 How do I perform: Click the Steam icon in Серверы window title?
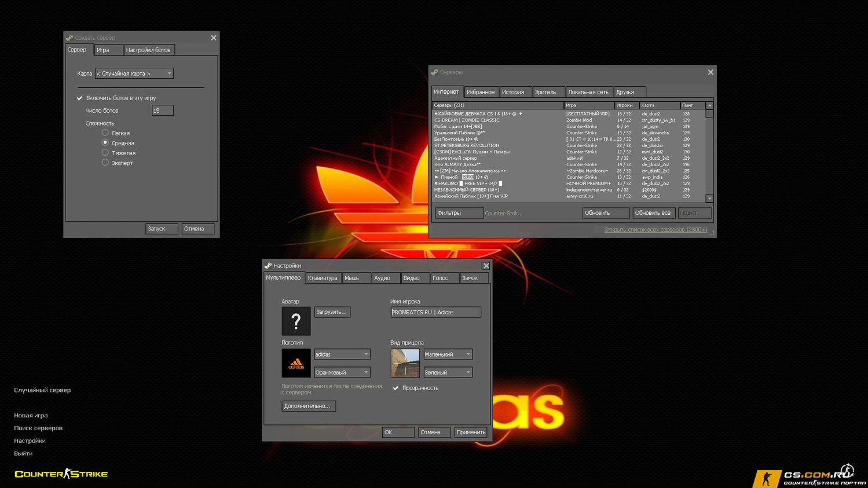coord(434,72)
